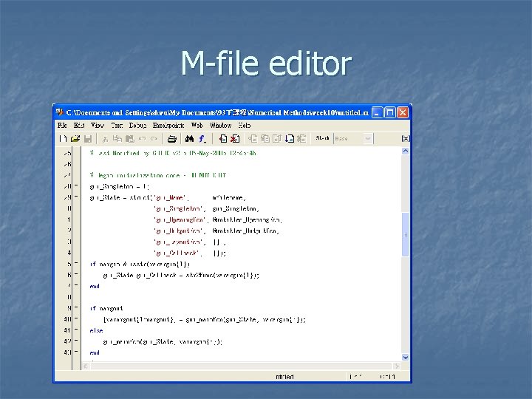This screenshot has height=399, width=532.
Task: Open the Breakpoints menu
Action: pos(168,125)
